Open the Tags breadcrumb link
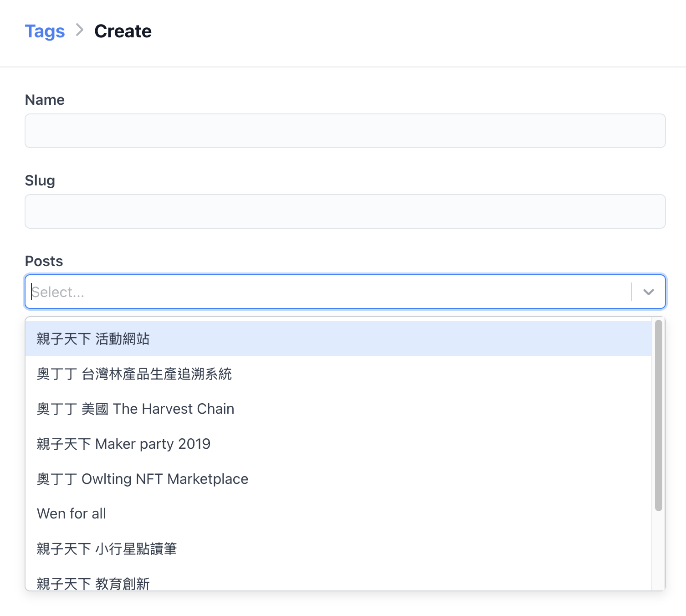 (45, 31)
